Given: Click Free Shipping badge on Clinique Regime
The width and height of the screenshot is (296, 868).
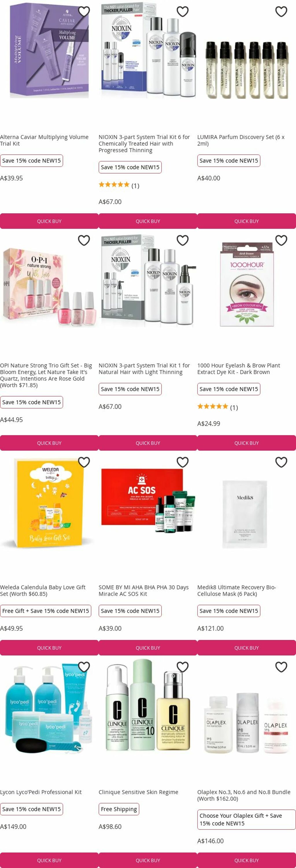Looking at the screenshot, I should click(x=119, y=809).
